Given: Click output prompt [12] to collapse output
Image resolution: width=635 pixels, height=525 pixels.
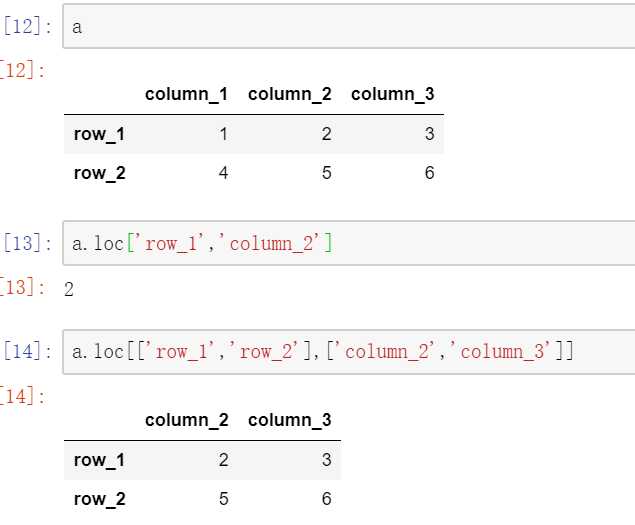Looking at the screenshot, I should point(22,70).
